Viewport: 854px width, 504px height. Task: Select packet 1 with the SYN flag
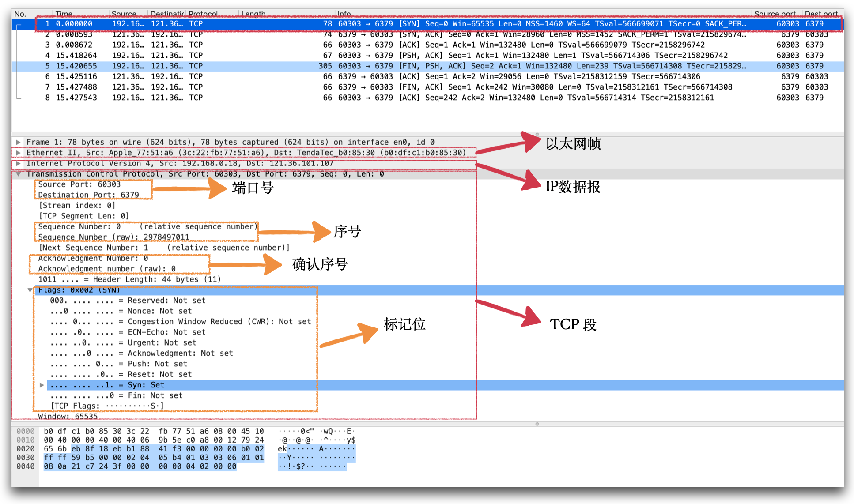427,24
